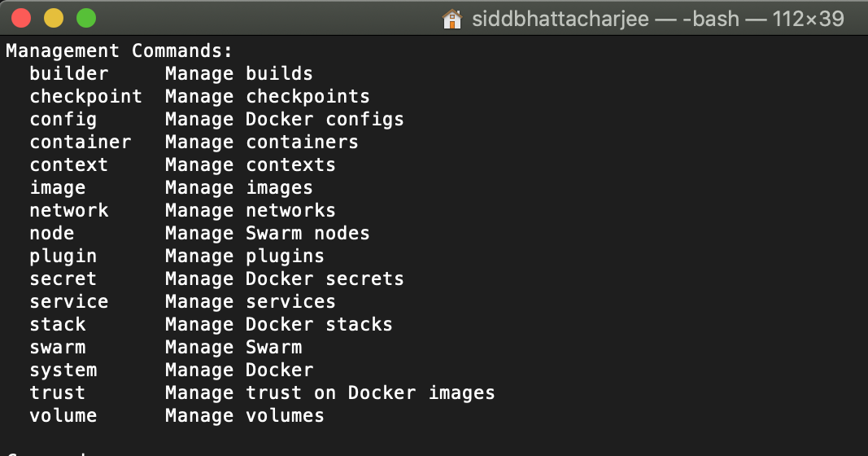This screenshot has height=456, width=868.
Task: Click the 'volume' command name
Action: click(63, 416)
